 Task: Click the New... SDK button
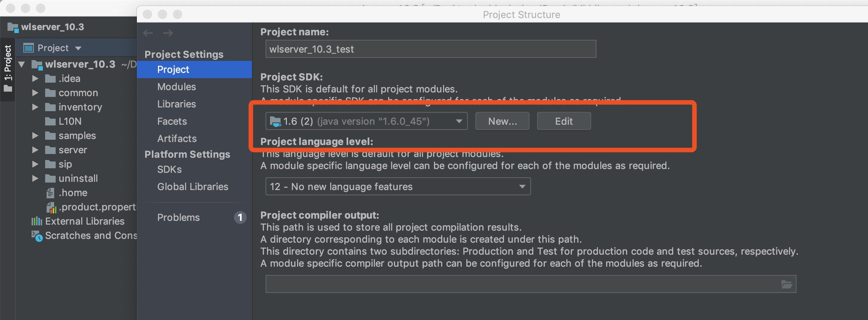(502, 121)
